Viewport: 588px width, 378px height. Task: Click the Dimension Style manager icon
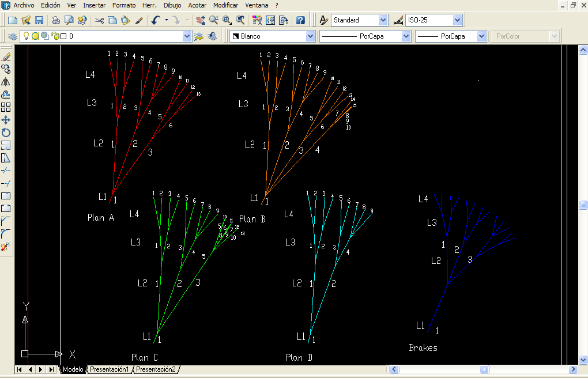click(x=398, y=20)
